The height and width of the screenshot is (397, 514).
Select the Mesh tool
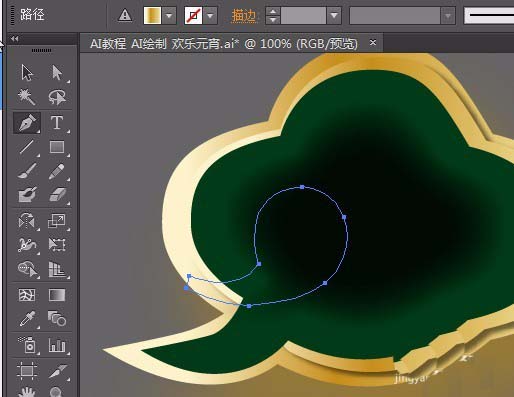point(27,295)
